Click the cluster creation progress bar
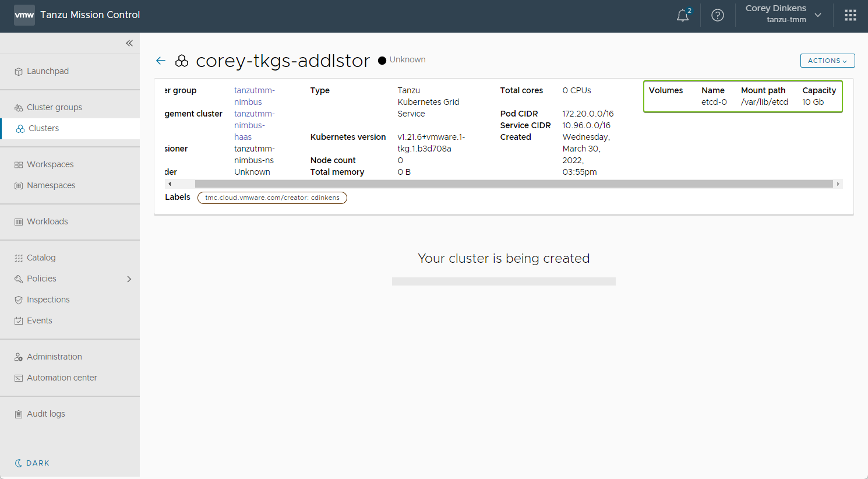This screenshot has height=479, width=868. [x=504, y=281]
